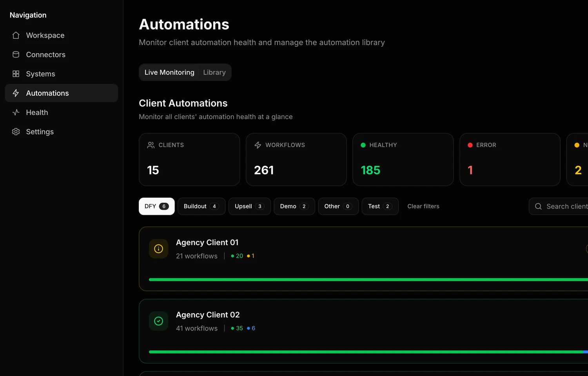The image size is (588, 376).
Task: Click the yellow 1 count on Client 01
Action: pyautogui.click(x=251, y=256)
